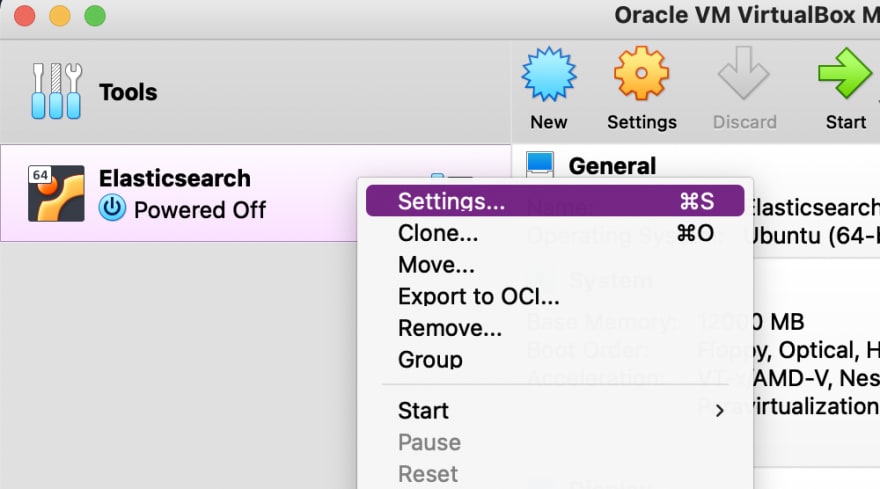Open the Settings gear in the toolbar

click(641, 74)
